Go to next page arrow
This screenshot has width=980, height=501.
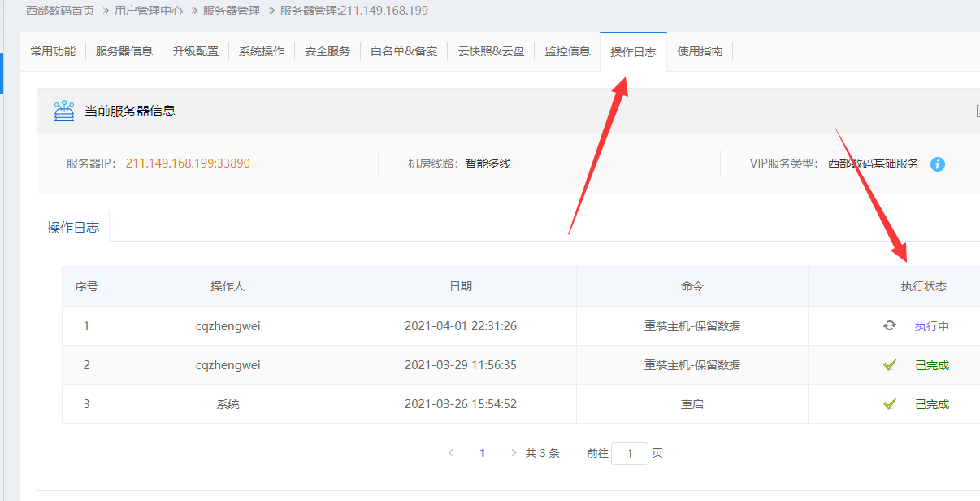tap(513, 453)
